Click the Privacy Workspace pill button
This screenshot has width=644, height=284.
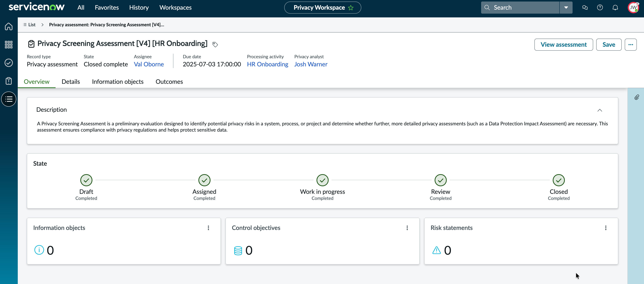tap(323, 8)
